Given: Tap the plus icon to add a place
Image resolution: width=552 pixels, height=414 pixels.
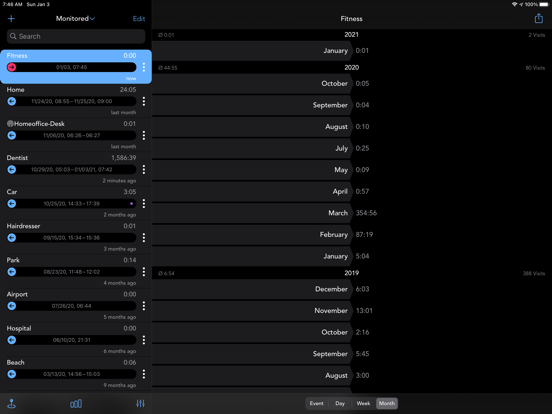Looking at the screenshot, I should 11,19.
